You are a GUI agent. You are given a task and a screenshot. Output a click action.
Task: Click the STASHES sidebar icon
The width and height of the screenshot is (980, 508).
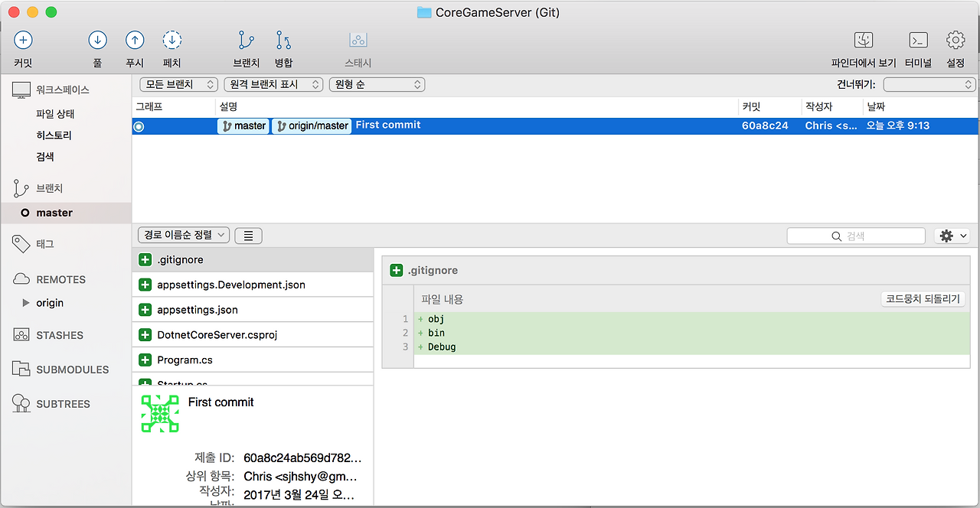pyautogui.click(x=21, y=335)
